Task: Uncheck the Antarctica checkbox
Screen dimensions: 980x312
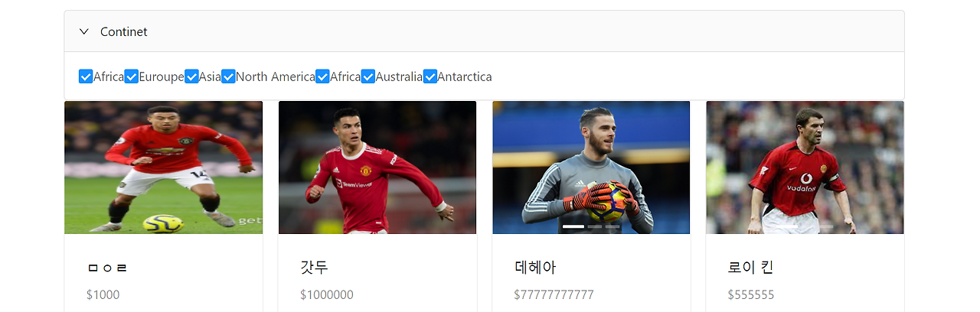Action: [430, 76]
